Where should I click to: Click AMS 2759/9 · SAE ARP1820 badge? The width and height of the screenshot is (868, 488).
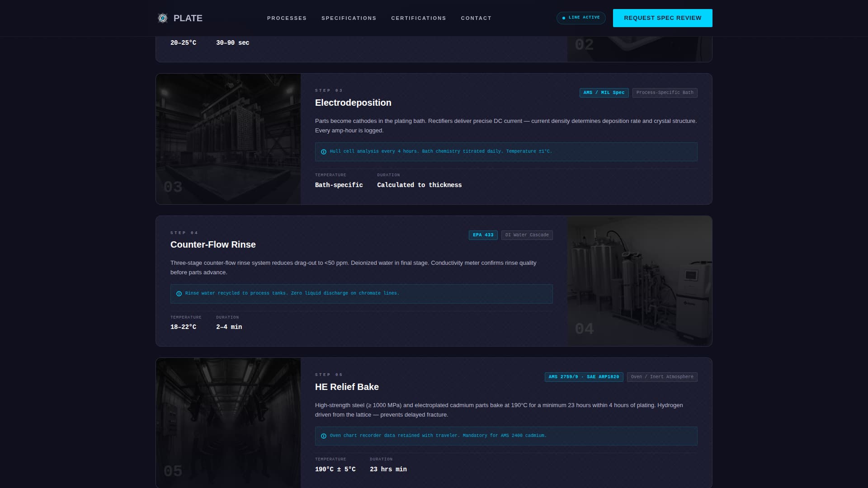click(584, 377)
